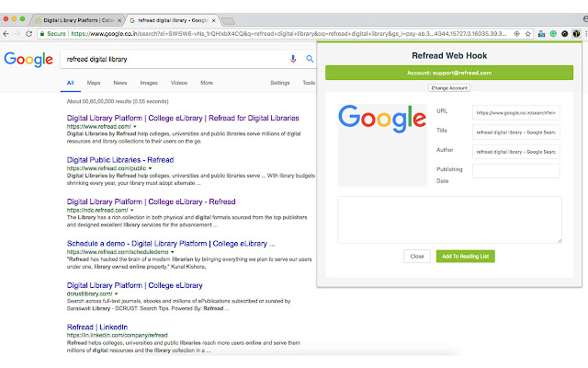
Task: Go back with the browser back arrow
Action: pyautogui.click(x=6, y=34)
